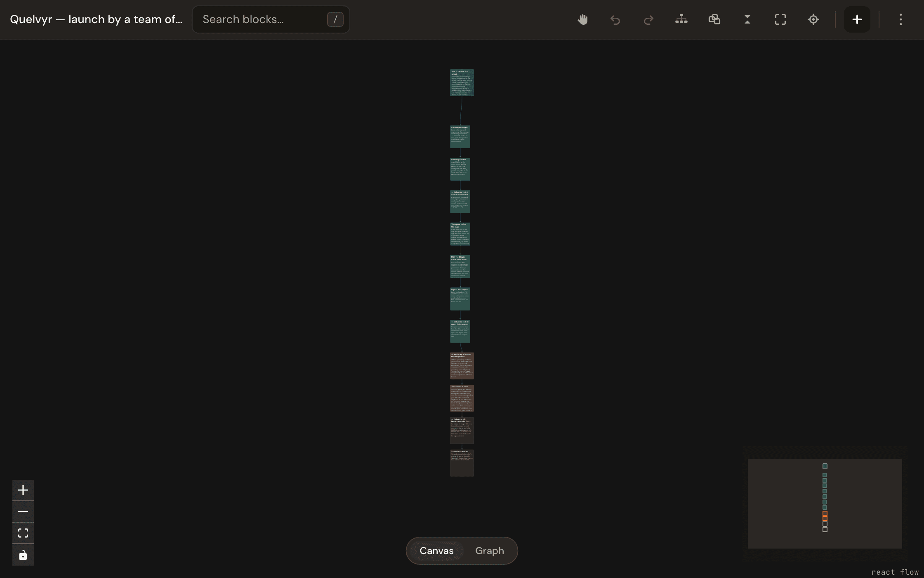The image size is (924, 578).
Task: Select the One map format block
Action: click(x=460, y=169)
